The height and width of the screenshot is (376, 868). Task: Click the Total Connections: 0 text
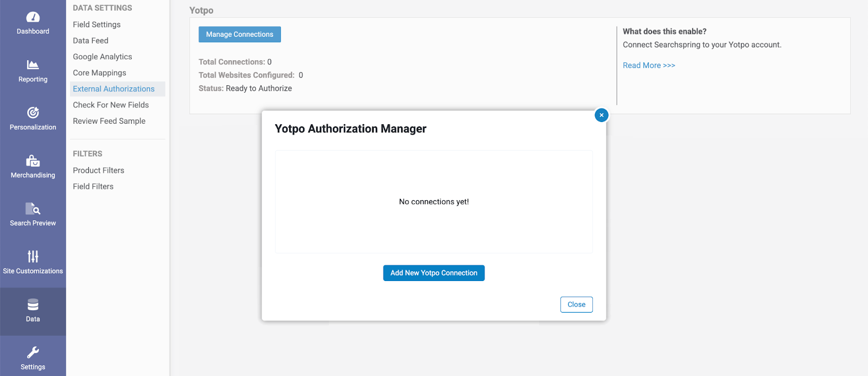[235, 62]
